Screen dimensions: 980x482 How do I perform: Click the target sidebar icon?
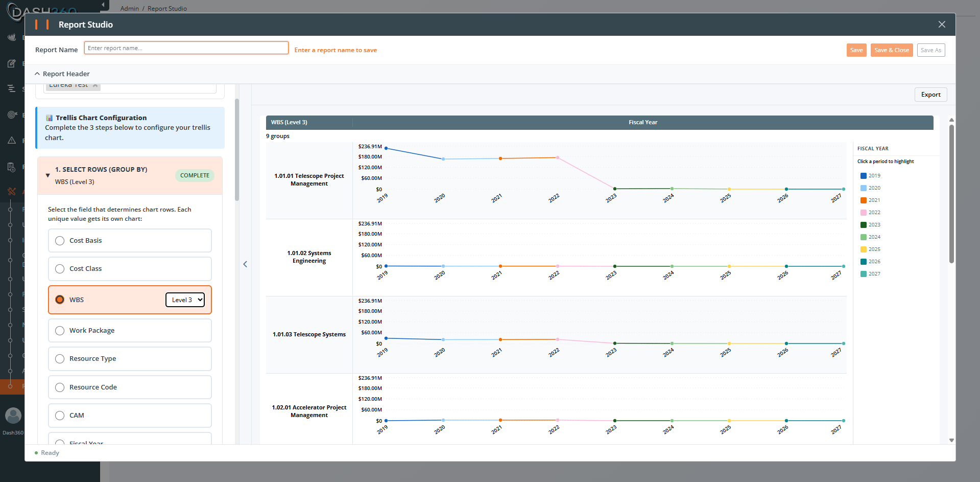[12, 114]
